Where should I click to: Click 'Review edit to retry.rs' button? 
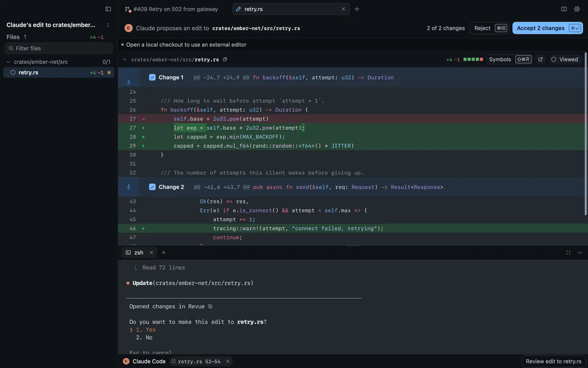point(554,361)
